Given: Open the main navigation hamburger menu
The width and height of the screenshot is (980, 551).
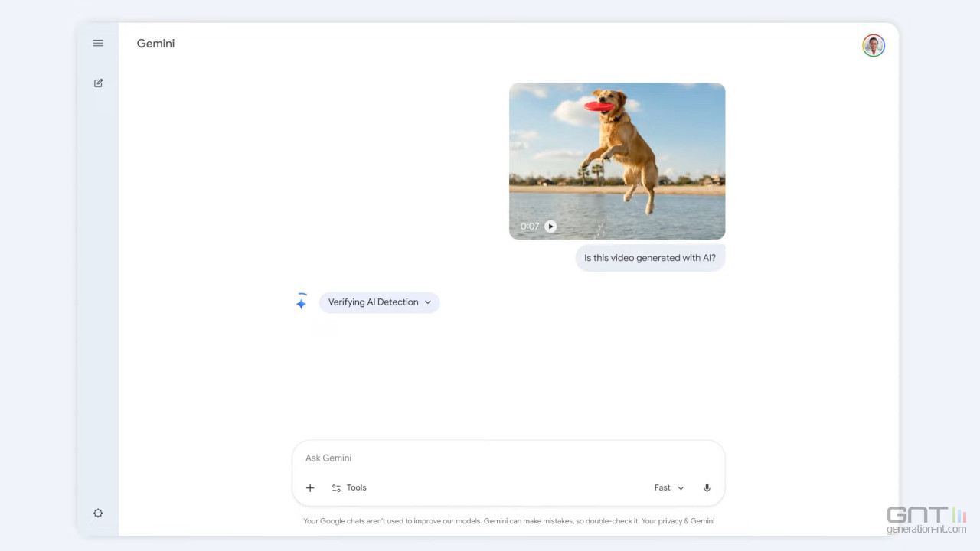Looking at the screenshot, I should [x=98, y=43].
